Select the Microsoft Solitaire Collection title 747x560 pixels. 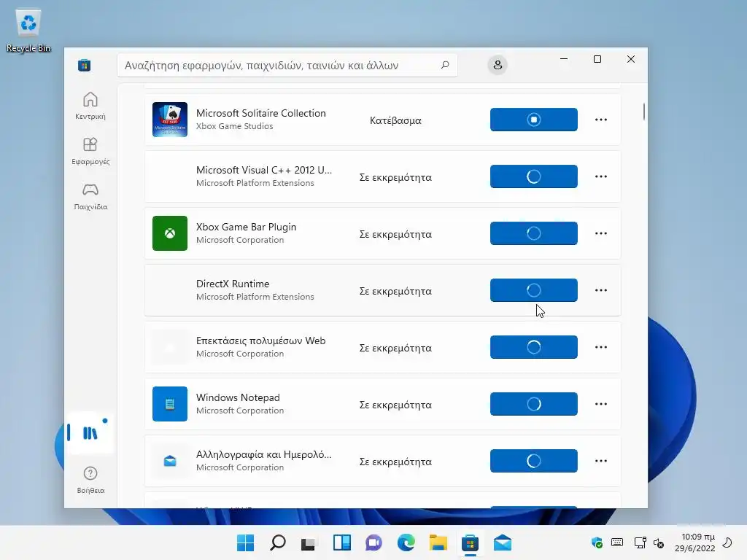point(261,113)
